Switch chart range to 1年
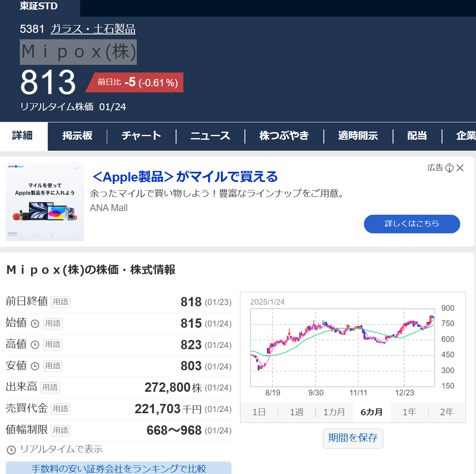Screen dimensions: 476x474 pyautogui.click(x=409, y=412)
